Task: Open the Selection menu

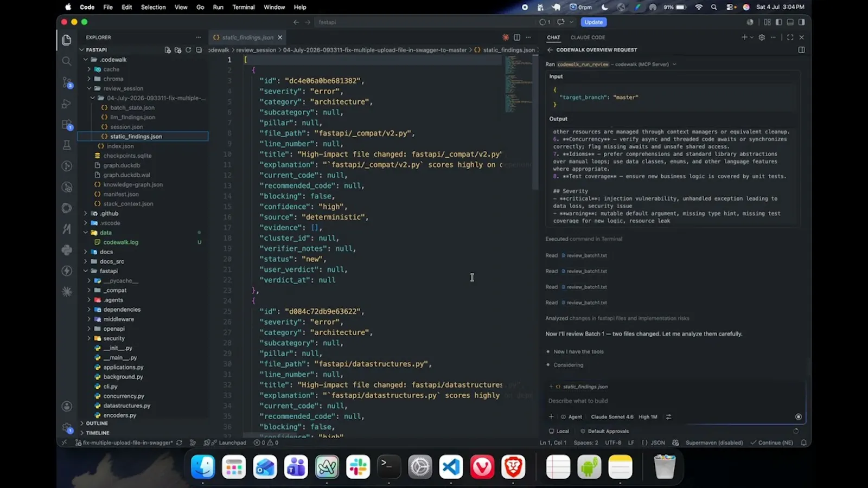Action: pyautogui.click(x=154, y=7)
